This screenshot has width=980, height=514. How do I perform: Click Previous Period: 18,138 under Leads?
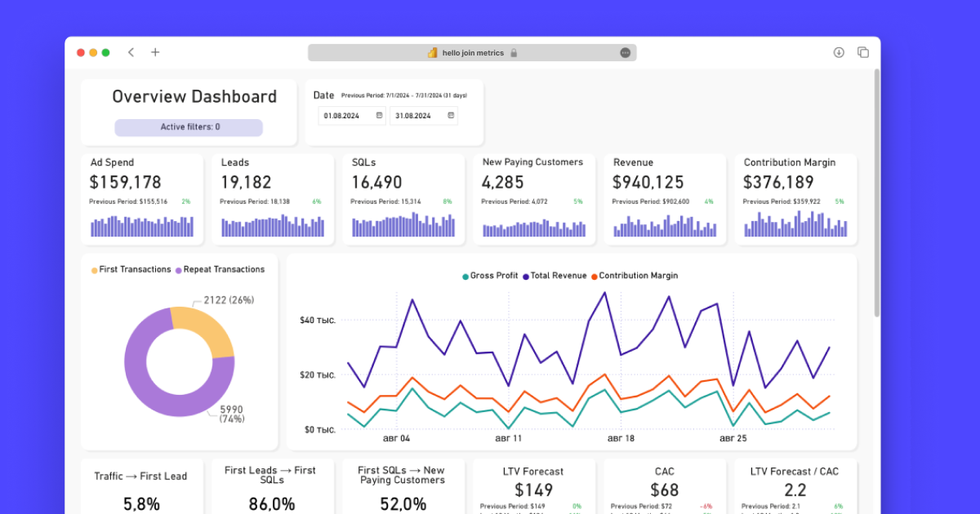[x=255, y=202]
